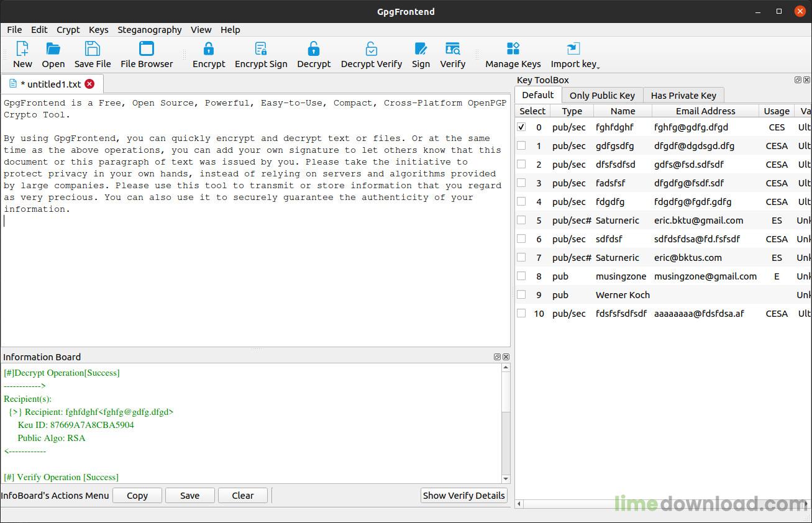Image resolution: width=812 pixels, height=523 pixels.
Task: Select the key fdgdfg checkbox
Action: 521,201
